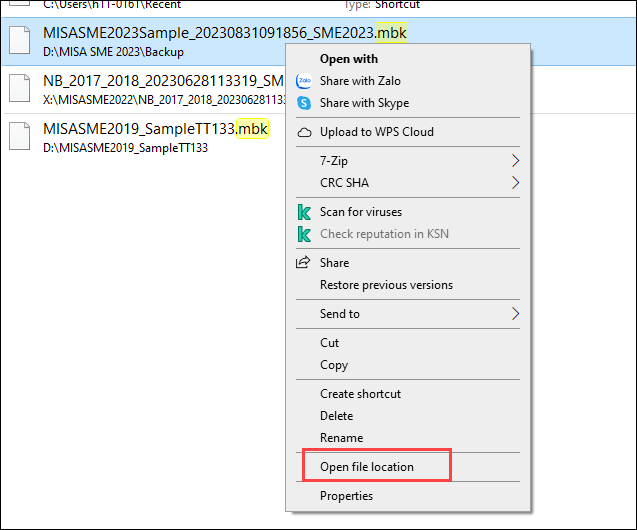Click the Skype icon in context menu
Viewport: 637px width, 530px height.
coord(304,103)
